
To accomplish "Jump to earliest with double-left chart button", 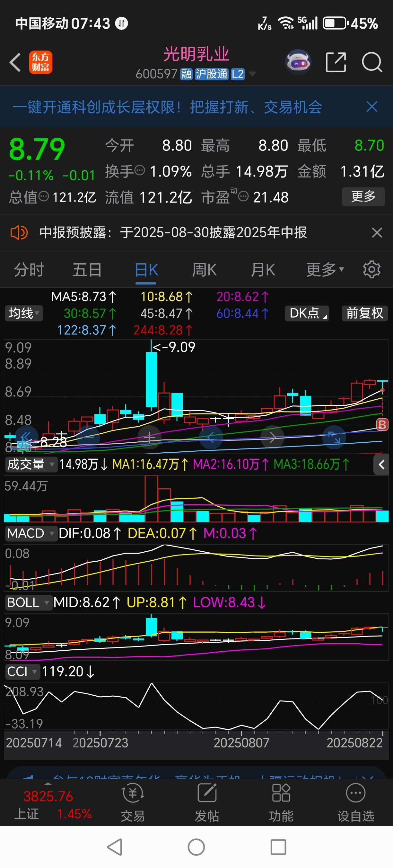I will 26,437.
